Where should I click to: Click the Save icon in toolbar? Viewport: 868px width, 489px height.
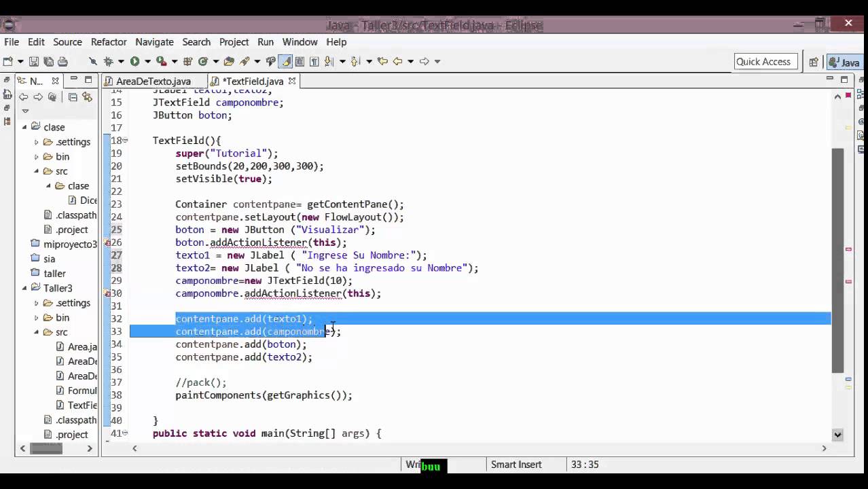[x=33, y=61]
